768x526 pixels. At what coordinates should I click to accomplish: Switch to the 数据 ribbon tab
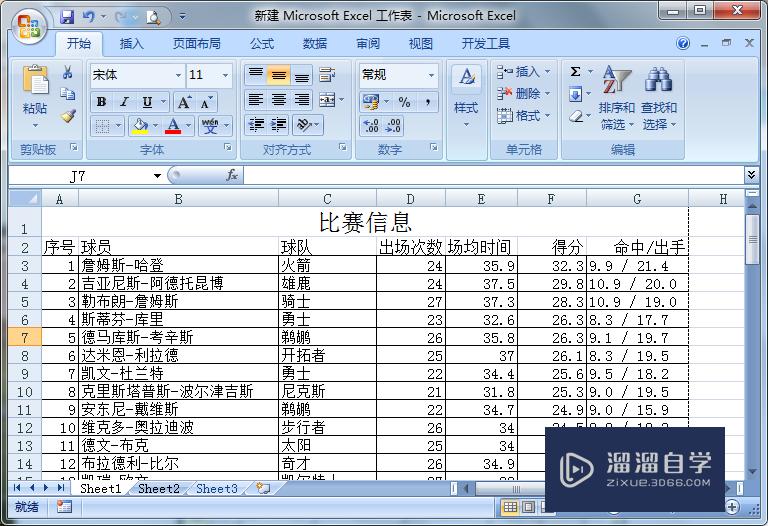click(x=314, y=44)
